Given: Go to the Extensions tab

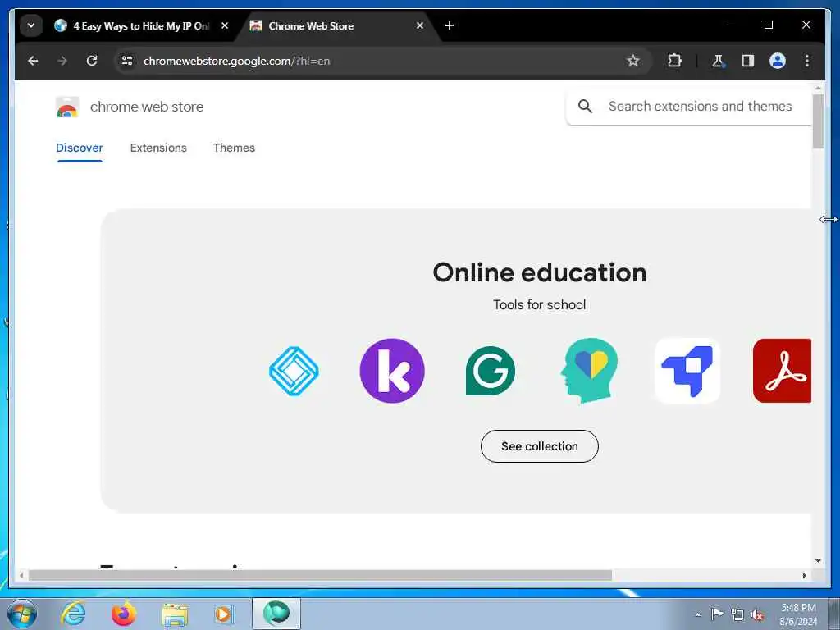Looking at the screenshot, I should tap(158, 148).
